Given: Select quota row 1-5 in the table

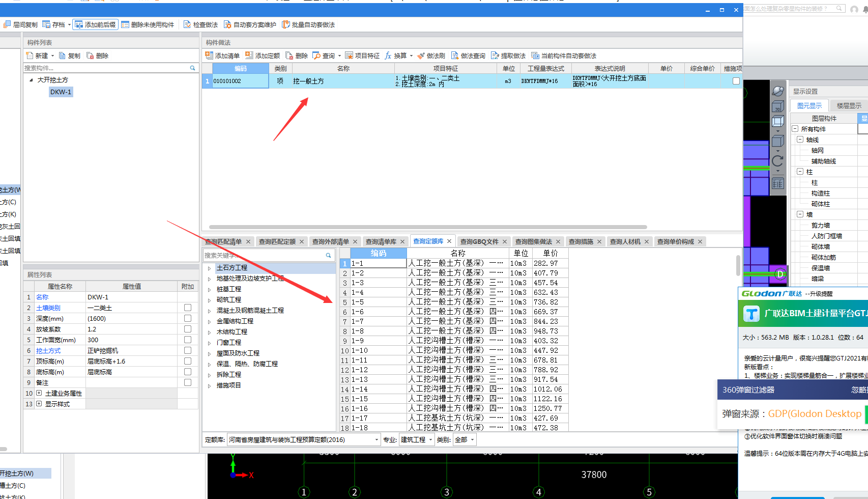Looking at the screenshot, I should (454, 302).
